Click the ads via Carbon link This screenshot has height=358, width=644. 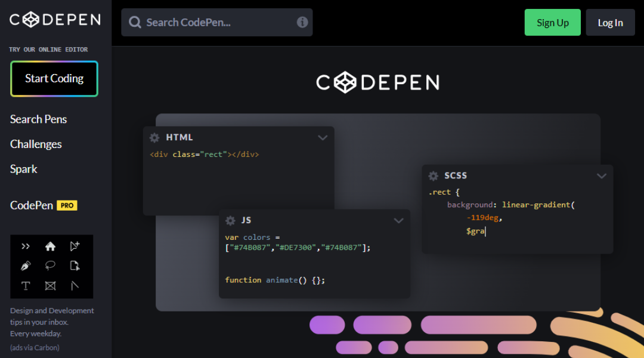pos(35,348)
